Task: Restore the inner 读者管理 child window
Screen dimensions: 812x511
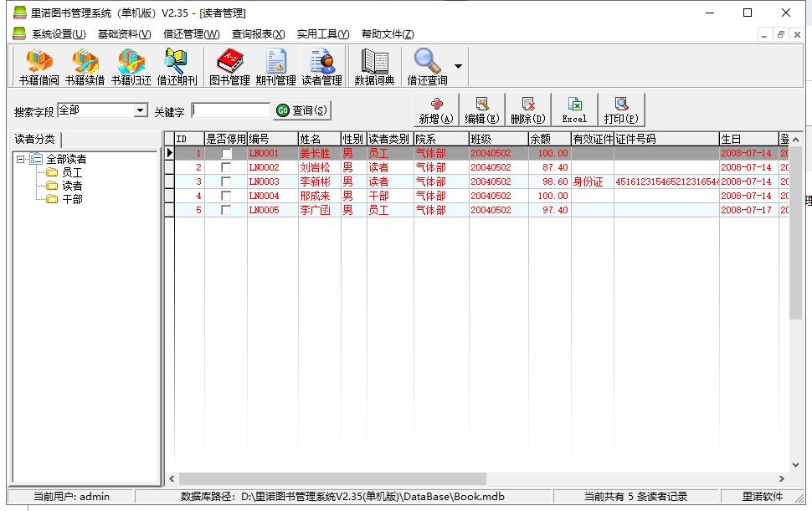Action: (x=781, y=34)
